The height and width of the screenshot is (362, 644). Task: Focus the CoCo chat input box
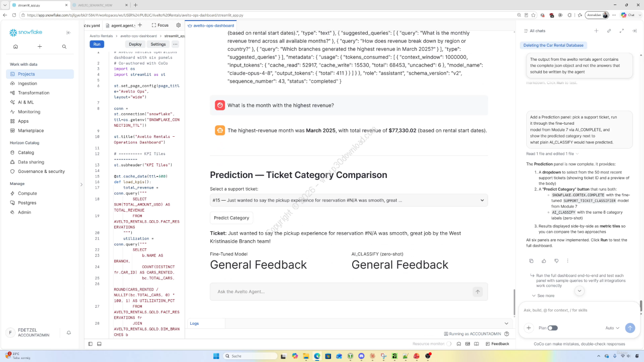(579, 310)
